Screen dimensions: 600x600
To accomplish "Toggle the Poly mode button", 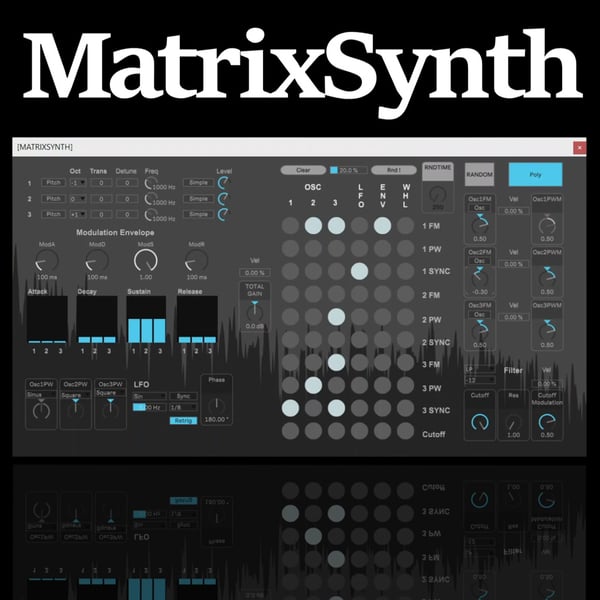I will tap(535, 174).
